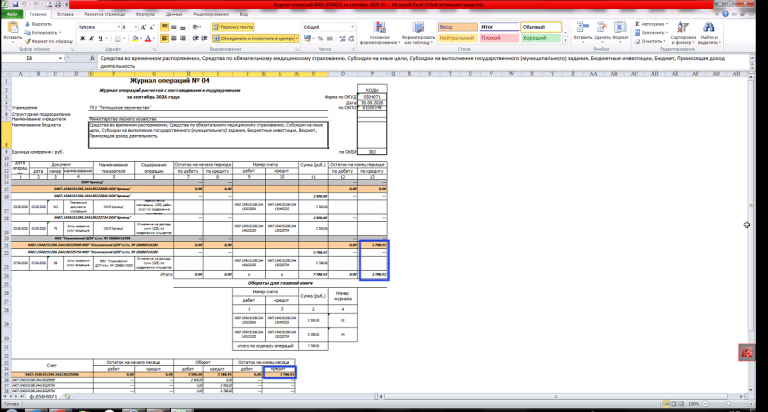Open Format as Table (Форматировать как таблицу)

click(418, 33)
